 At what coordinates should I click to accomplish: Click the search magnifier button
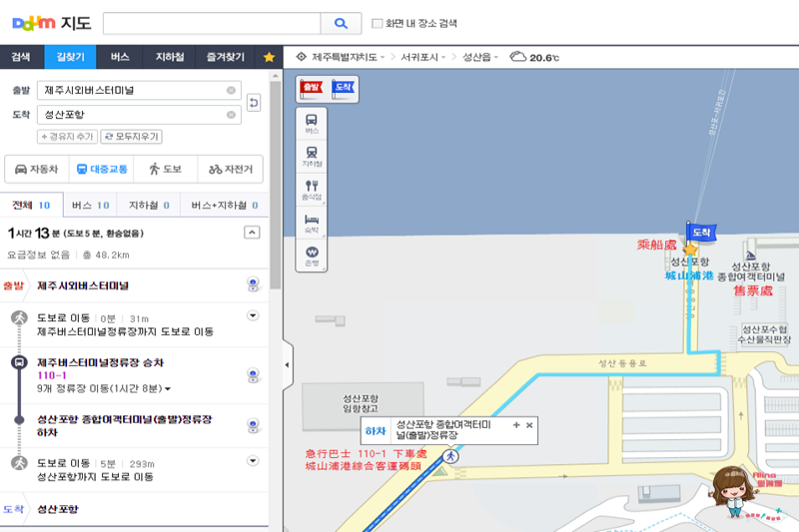click(341, 23)
